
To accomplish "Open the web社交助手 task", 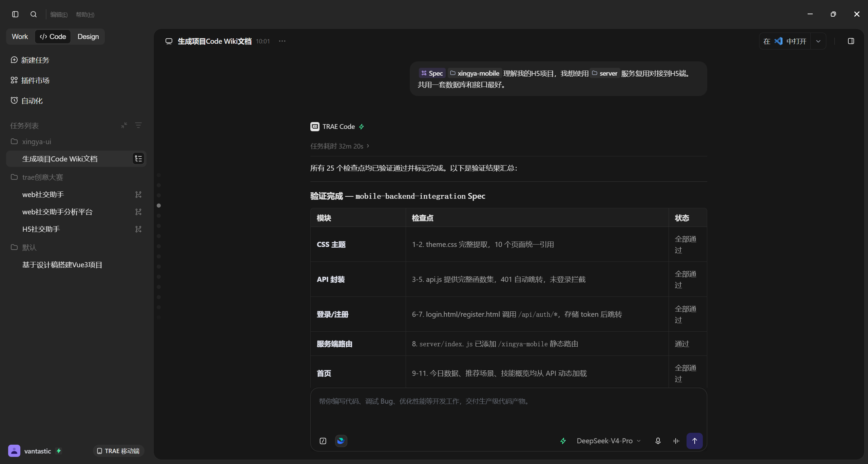I will [x=76, y=195].
